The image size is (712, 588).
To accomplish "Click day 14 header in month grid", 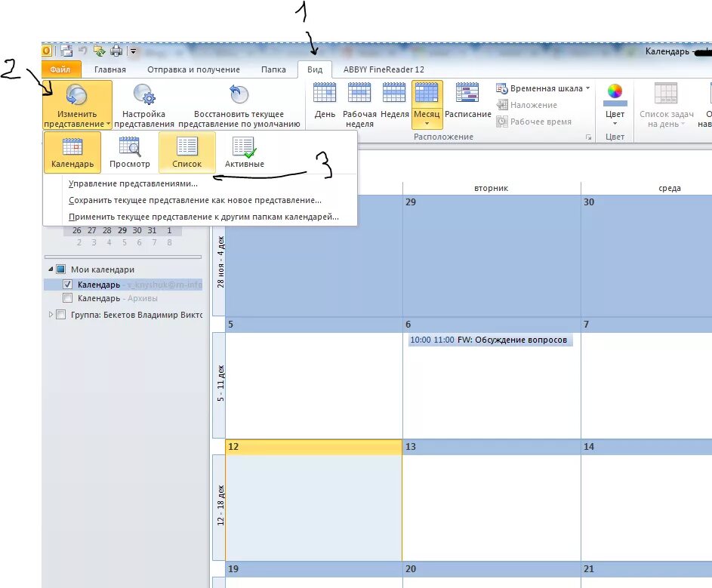I will [646, 447].
